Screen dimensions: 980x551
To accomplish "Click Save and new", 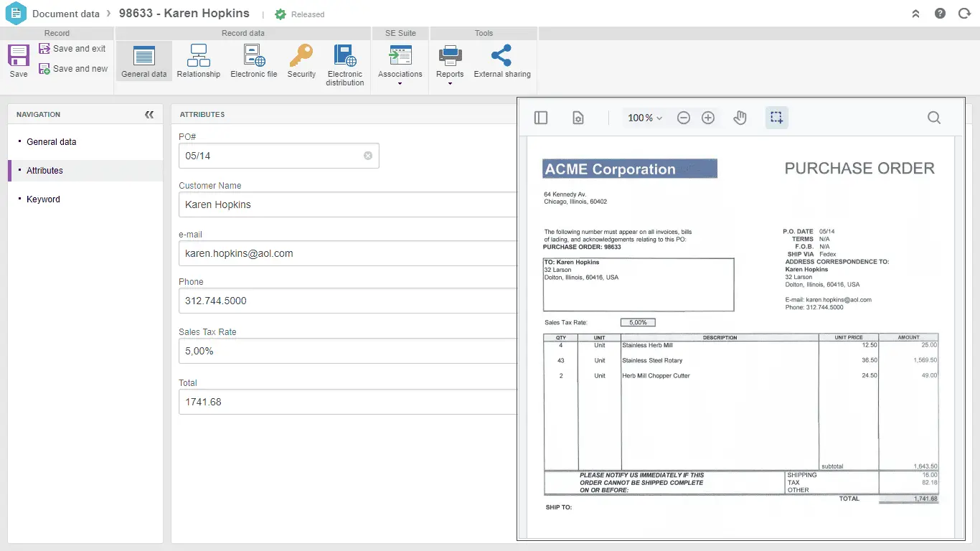I will point(72,69).
